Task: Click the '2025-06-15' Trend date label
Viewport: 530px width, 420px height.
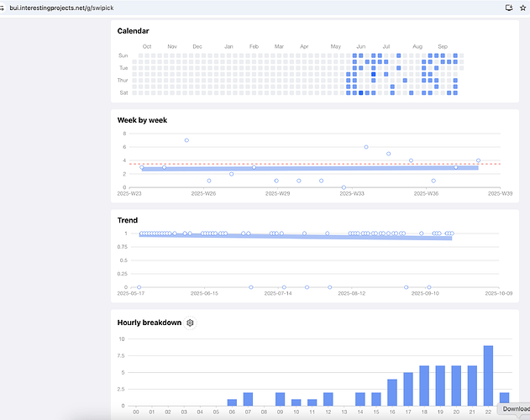Action: [204, 293]
